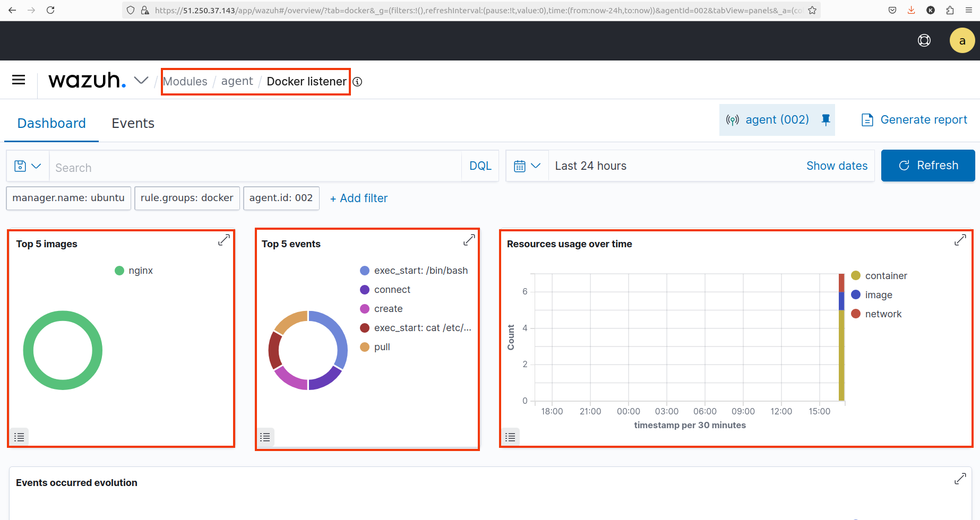Open the saved queries dropdown

(x=28, y=166)
